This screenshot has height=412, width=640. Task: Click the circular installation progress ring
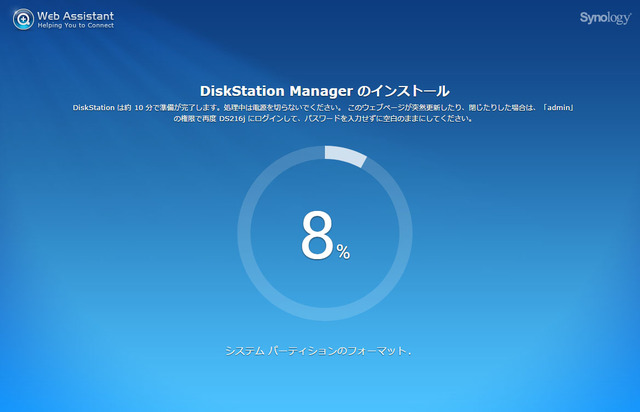[x=325, y=233]
